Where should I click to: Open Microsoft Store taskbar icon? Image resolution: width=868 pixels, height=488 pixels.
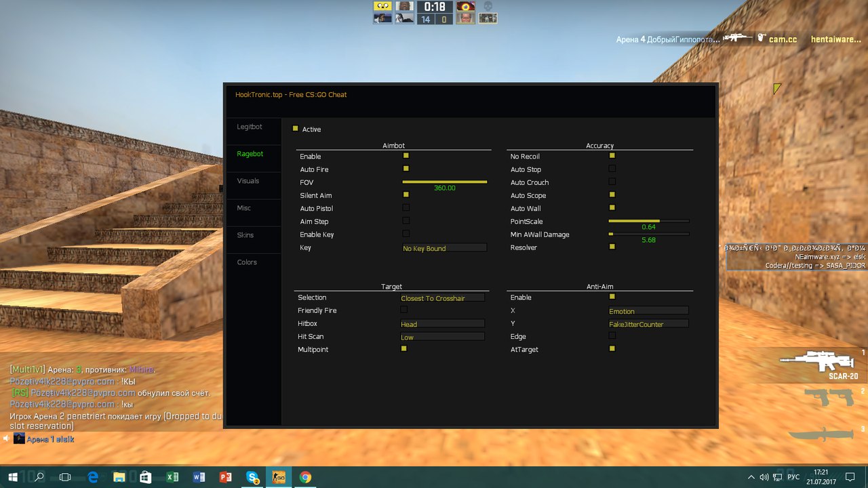(145, 477)
